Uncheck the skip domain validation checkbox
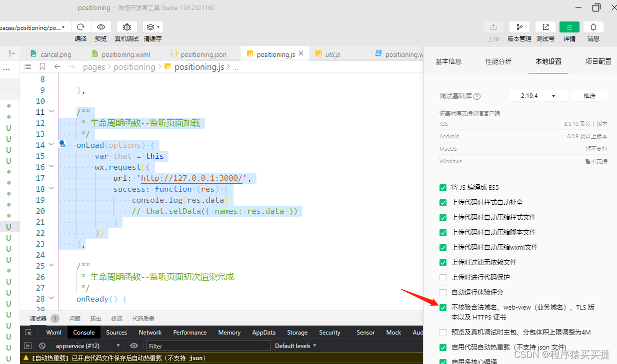Screen dimensions: 617x364 click(x=443, y=308)
